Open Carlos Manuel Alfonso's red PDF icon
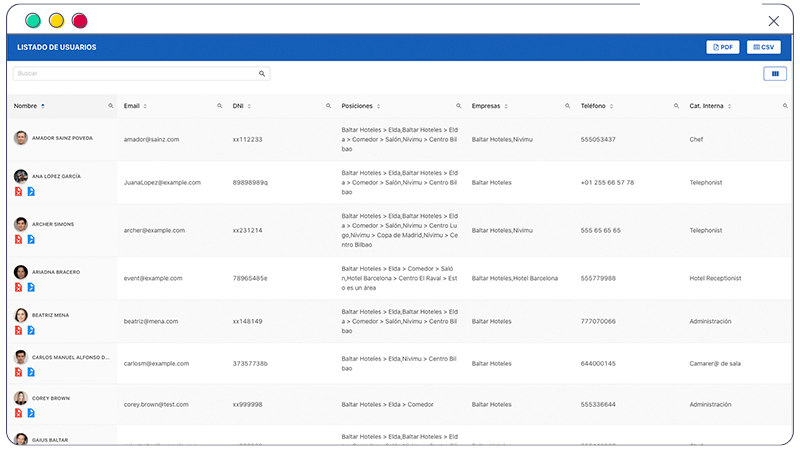This screenshot has width=800, height=450. click(18, 372)
